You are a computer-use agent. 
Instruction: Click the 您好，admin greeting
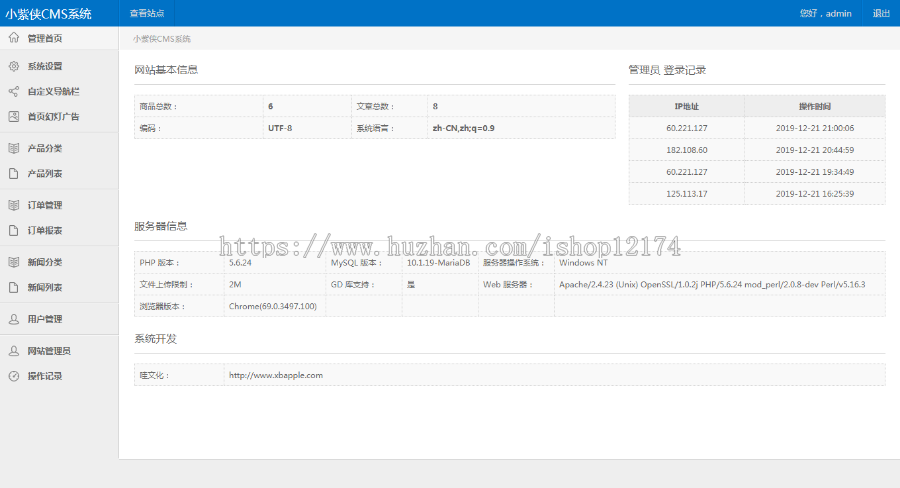tap(825, 13)
